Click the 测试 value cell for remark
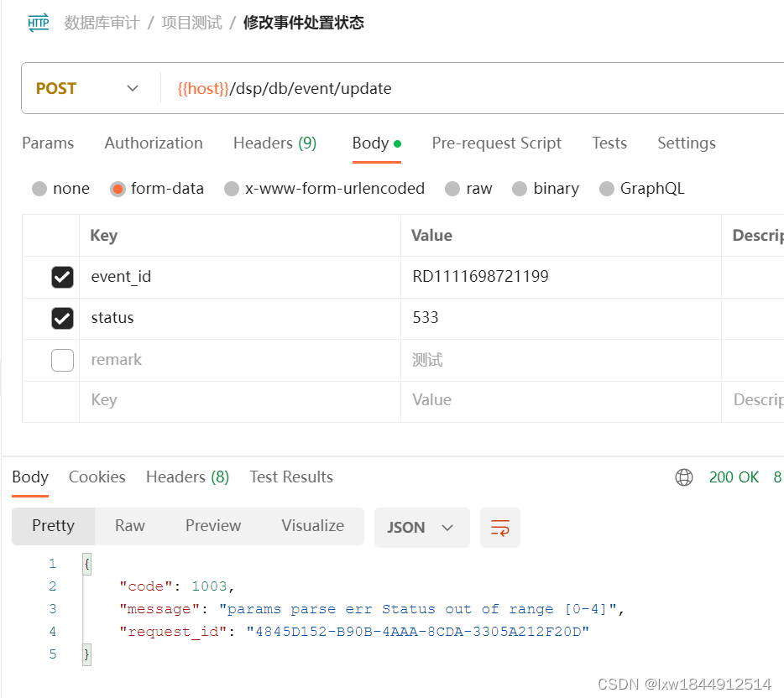Image resolution: width=784 pixels, height=698 pixels. 561,360
